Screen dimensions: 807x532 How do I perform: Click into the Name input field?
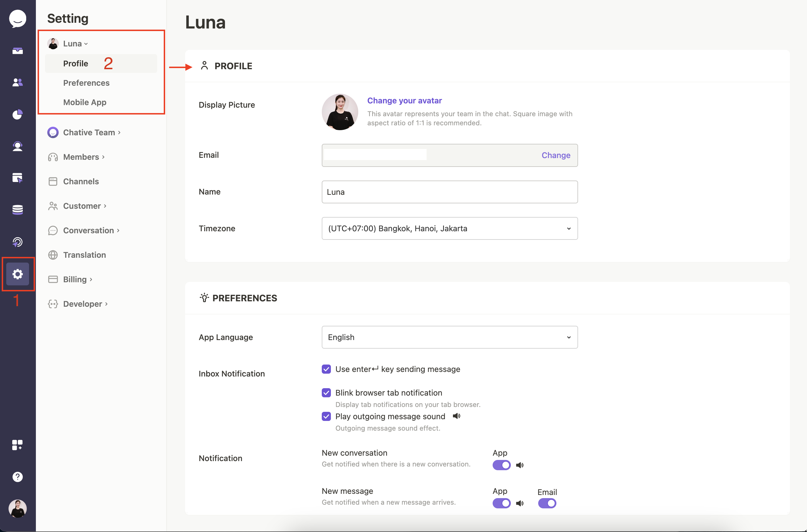click(x=449, y=192)
